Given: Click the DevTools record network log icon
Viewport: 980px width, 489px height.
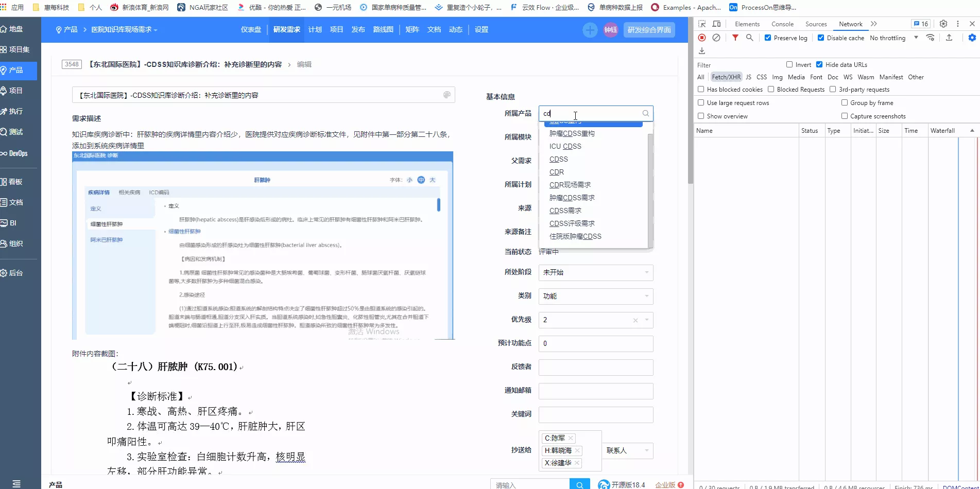Looking at the screenshot, I should pos(702,38).
